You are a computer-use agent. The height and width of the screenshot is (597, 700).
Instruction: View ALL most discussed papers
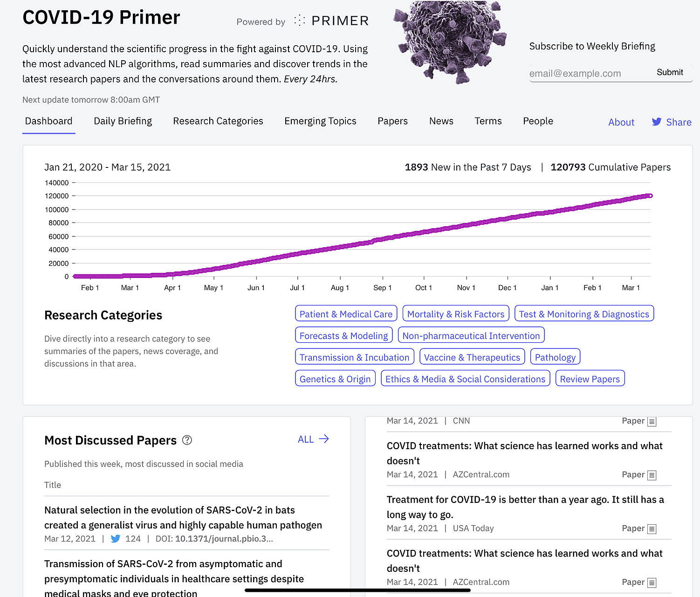point(306,439)
